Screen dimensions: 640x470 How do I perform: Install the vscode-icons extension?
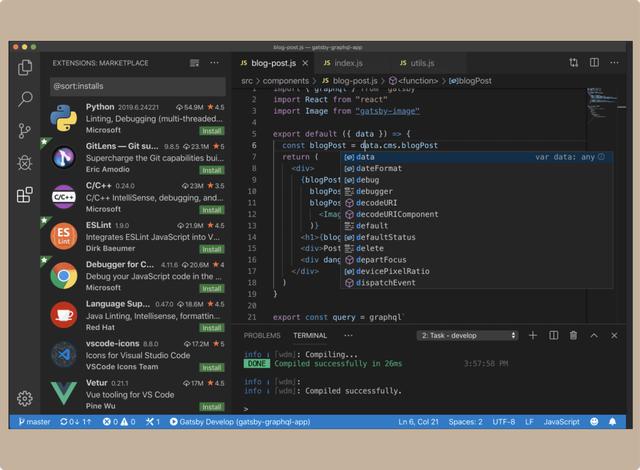click(x=212, y=368)
